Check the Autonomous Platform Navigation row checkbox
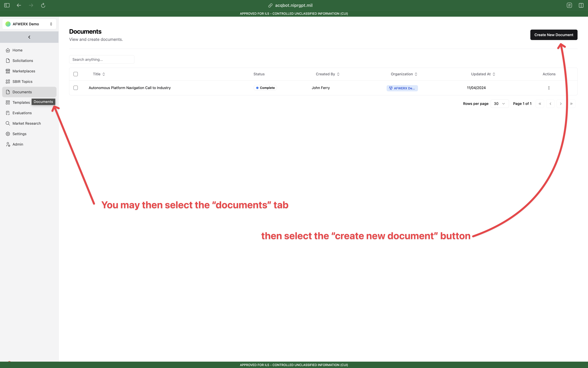Image resolution: width=588 pixels, height=368 pixels. tap(76, 88)
